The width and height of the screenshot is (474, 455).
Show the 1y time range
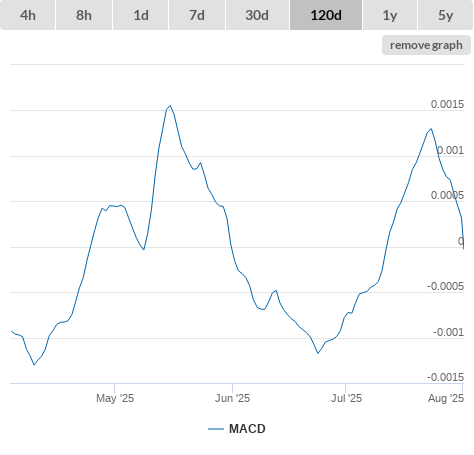pos(390,15)
